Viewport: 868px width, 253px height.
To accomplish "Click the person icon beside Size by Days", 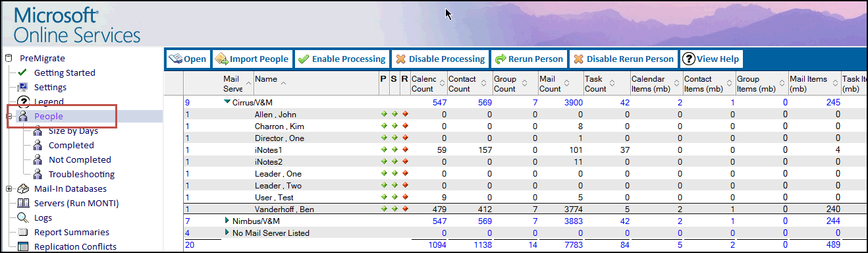I will point(38,130).
